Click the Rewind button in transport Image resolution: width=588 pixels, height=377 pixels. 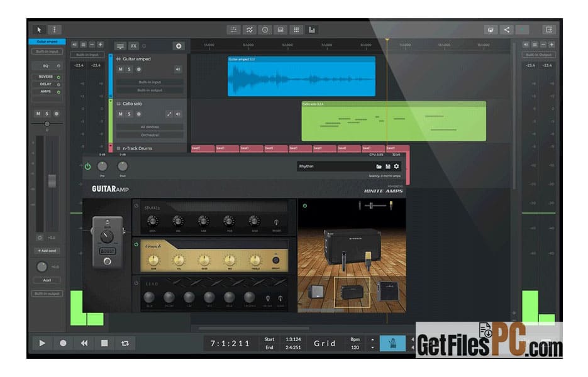click(84, 343)
